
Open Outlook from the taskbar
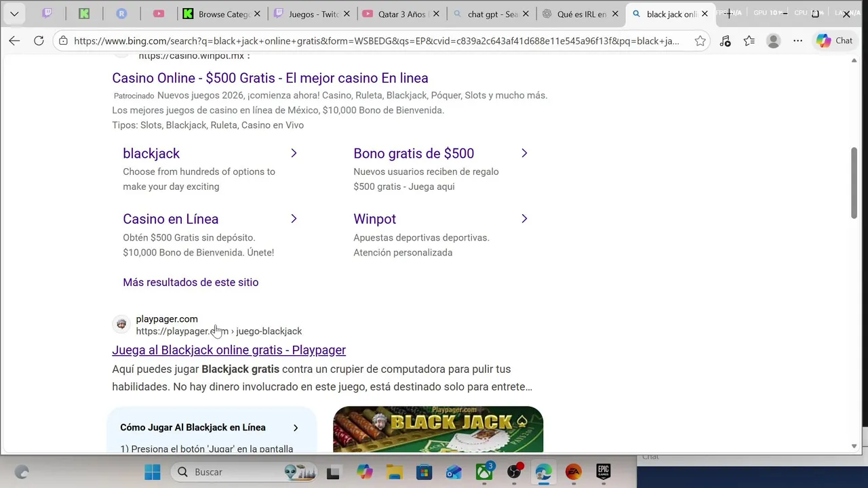454,472
